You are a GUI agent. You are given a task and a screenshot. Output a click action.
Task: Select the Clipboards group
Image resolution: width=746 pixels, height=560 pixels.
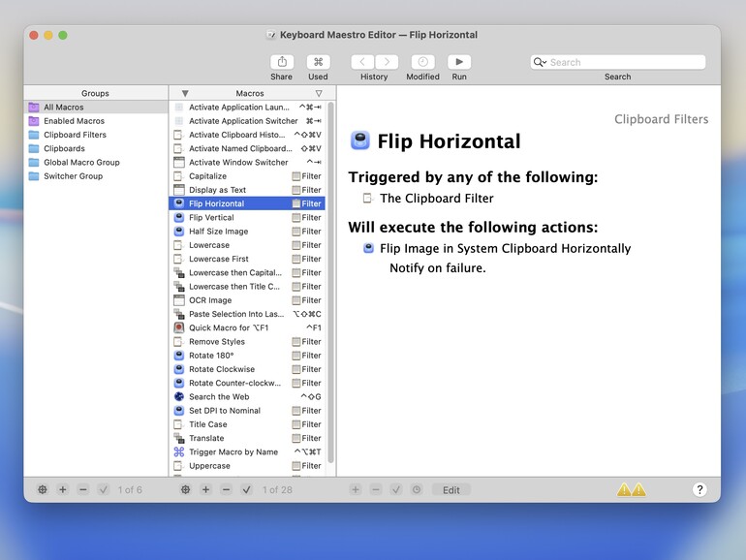pyautogui.click(x=96, y=148)
